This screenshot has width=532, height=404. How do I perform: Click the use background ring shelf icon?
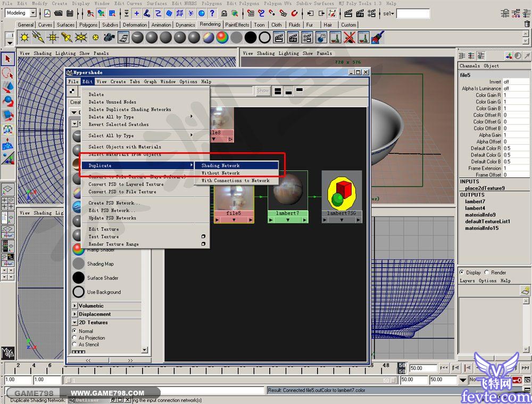tap(264, 37)
